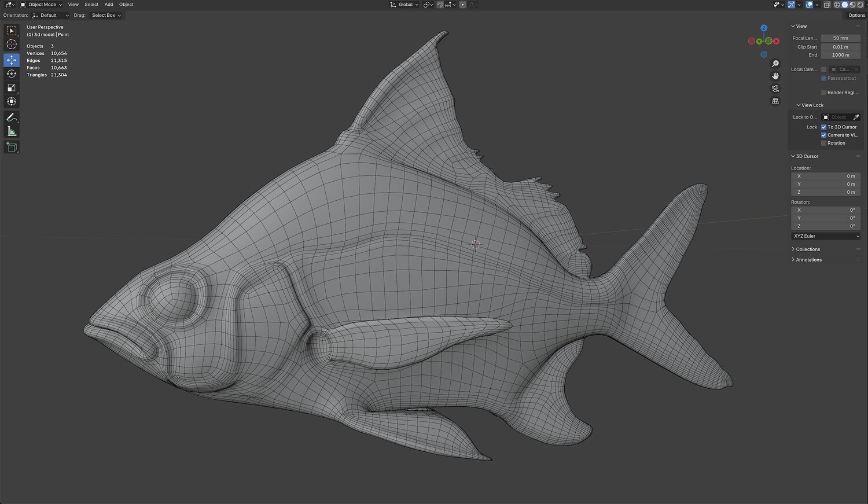The height and width of the screenshot is (504, 868).
Task: Enable the Render Region checkbox
Action: tap(823, 93)
